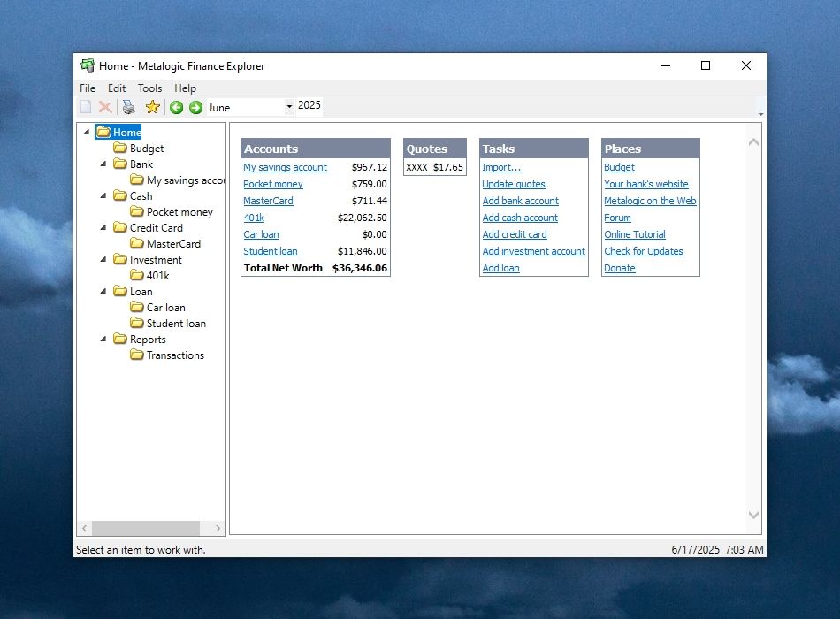Select the Home folder icon in the tree
Image resolution: width=840 pixels, height=619 pixels.
click(103, 133)
